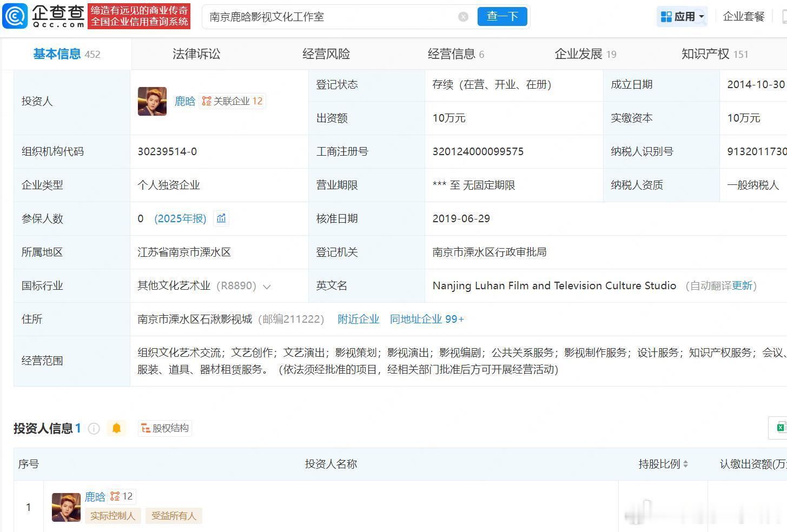787x532 pixels.
Task: Click the 附近企业 link
Action: pyautogui.click(x=358, y=319)
